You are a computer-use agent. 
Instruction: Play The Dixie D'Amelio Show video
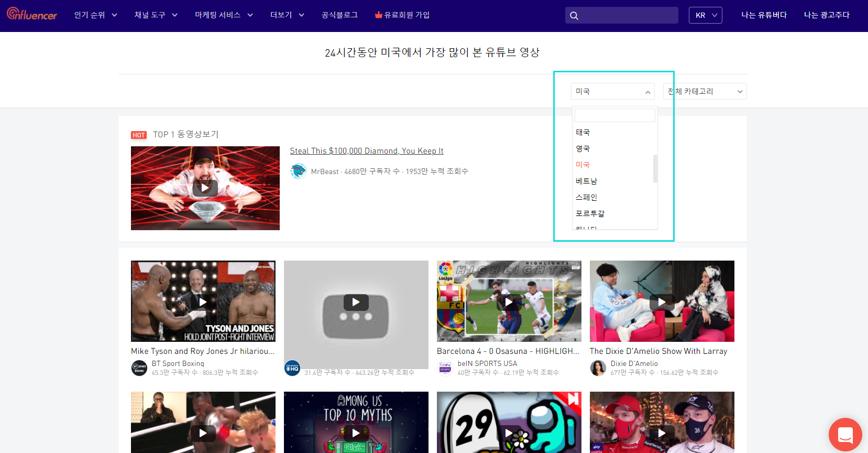click(x=662, y=301)
